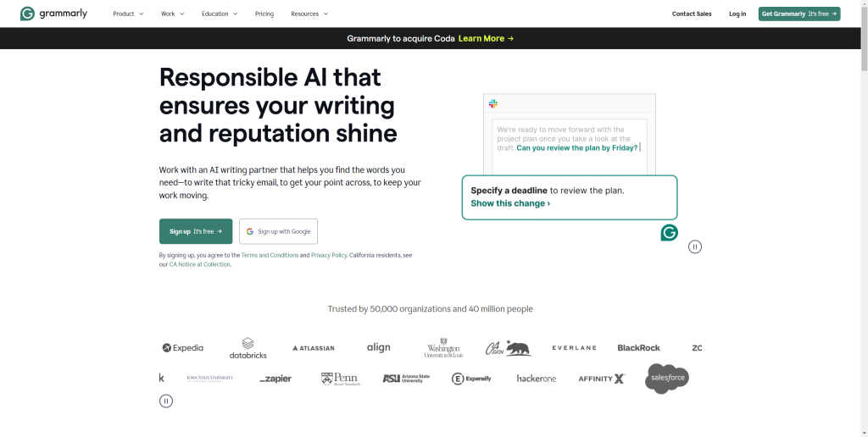
Task: Pause the hero animation
Action: (695, 246)
